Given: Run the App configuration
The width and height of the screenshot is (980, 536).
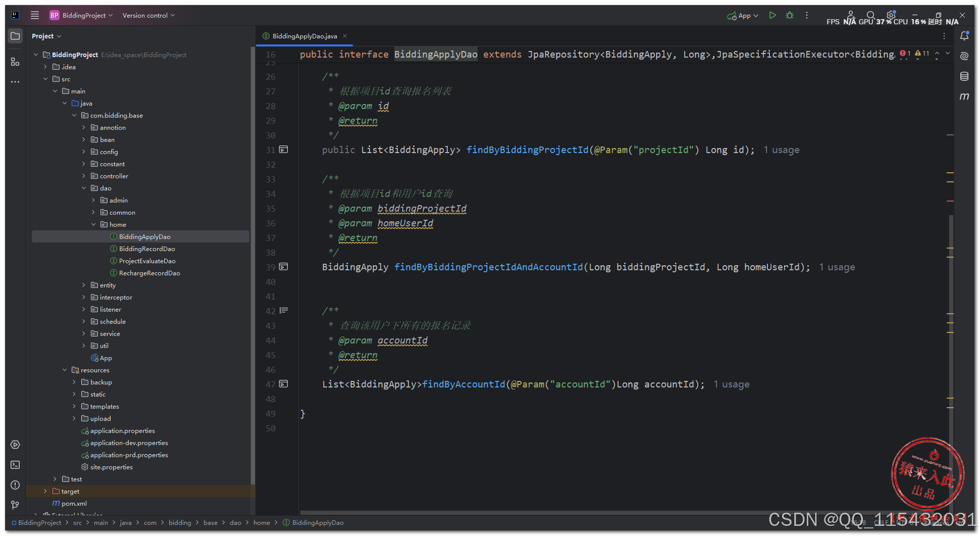Looking at the screenshot, I should point(772,15).
